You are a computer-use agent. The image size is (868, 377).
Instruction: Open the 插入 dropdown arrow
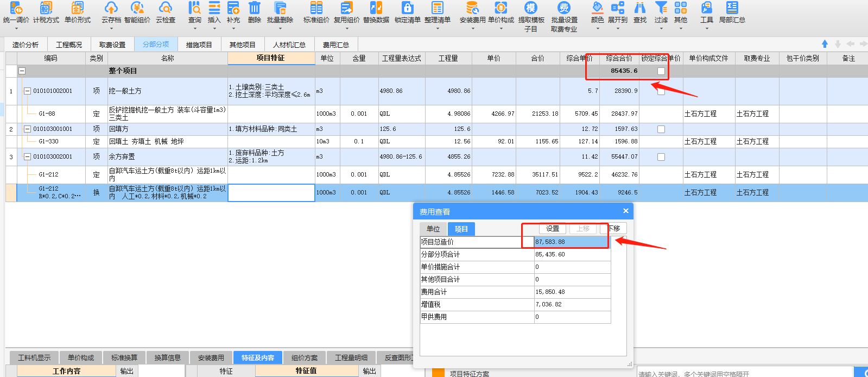tap(214, 28)
